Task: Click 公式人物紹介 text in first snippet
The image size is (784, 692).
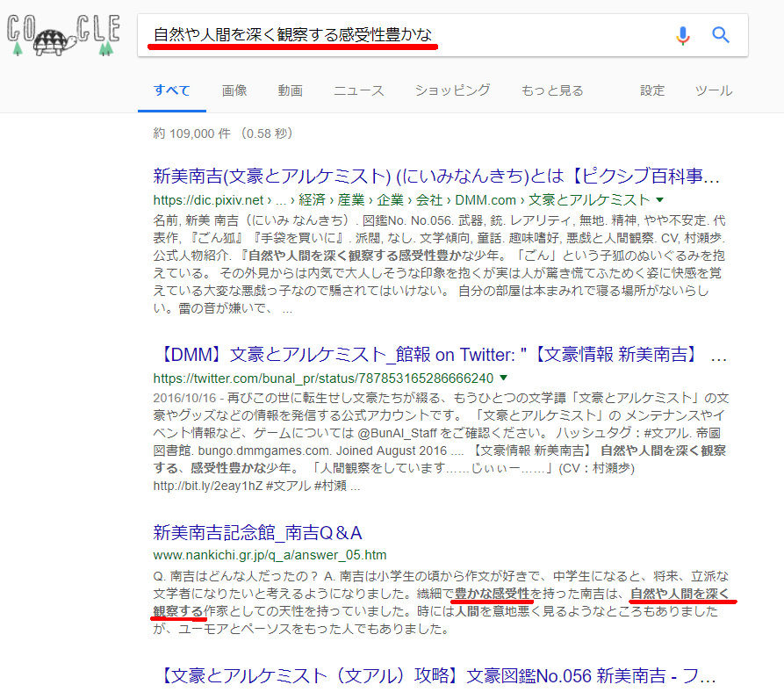Action: 191,256
